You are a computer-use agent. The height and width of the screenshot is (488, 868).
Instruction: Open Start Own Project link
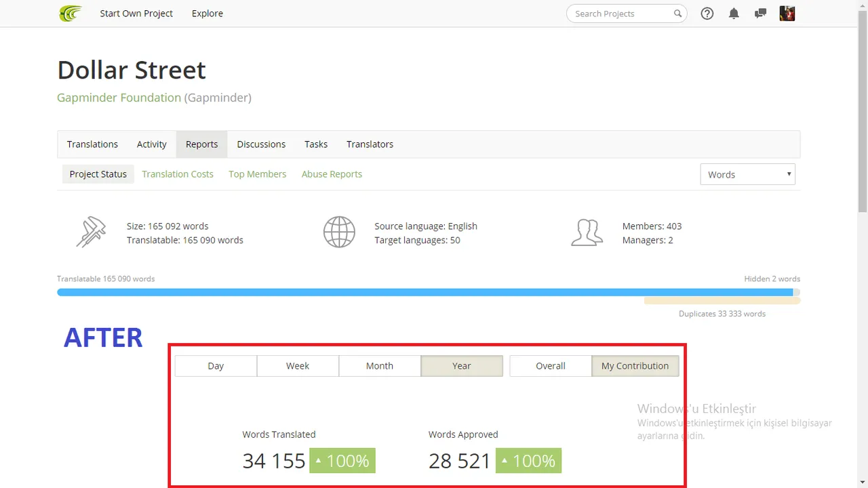click(x=136, y=14)
